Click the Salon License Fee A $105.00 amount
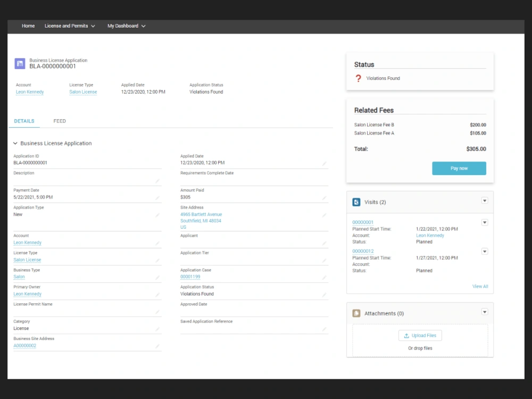The image size is (532, 399). [478, 134]
